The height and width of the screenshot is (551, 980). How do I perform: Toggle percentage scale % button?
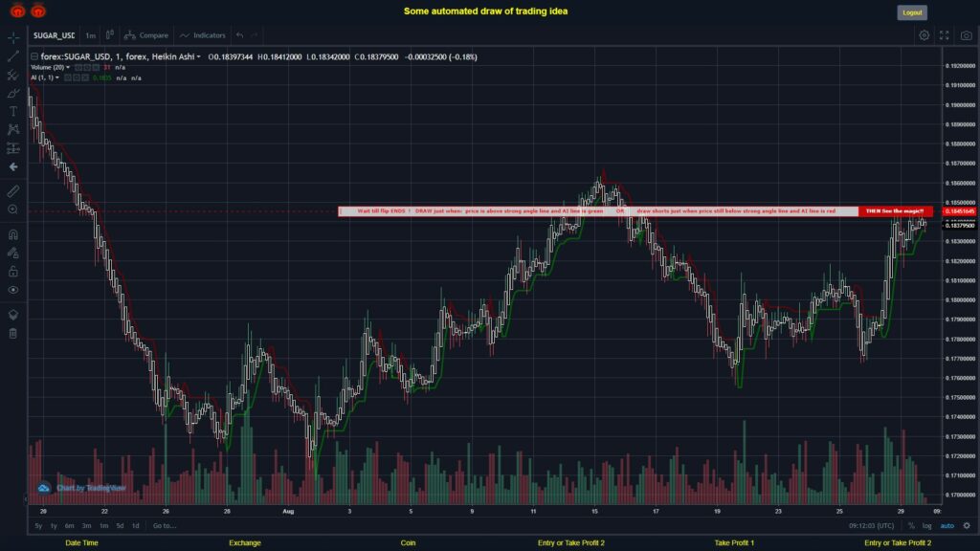911,526
